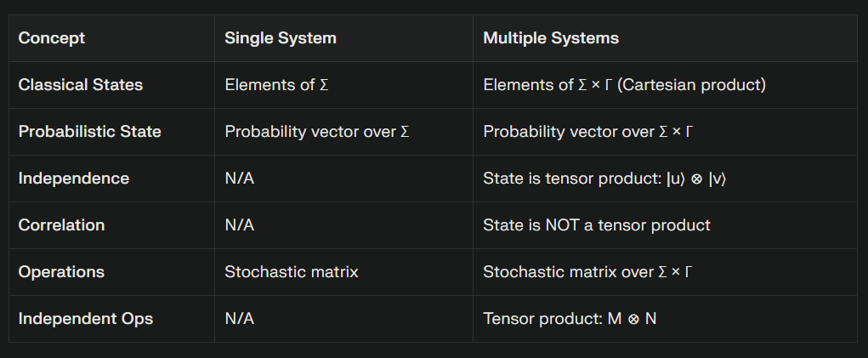Viewport: 868px width, 358px height.
Task: Select the single-system 'Stochastic matrix' cell
Action: tap(292, 271)
